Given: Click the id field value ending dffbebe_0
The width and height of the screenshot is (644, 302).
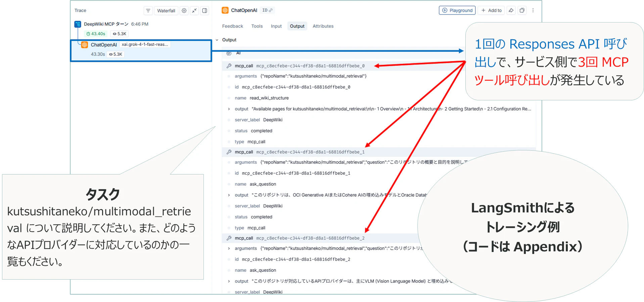Looking at the screenshot, I should click(296, 87).
